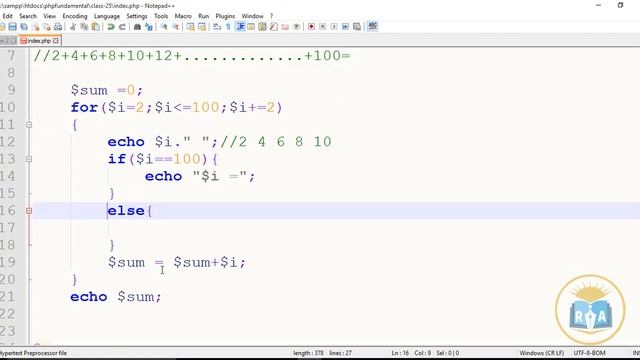This screenshot has width=640, height=360.
Task: Open the View menu
Action: 49,16
